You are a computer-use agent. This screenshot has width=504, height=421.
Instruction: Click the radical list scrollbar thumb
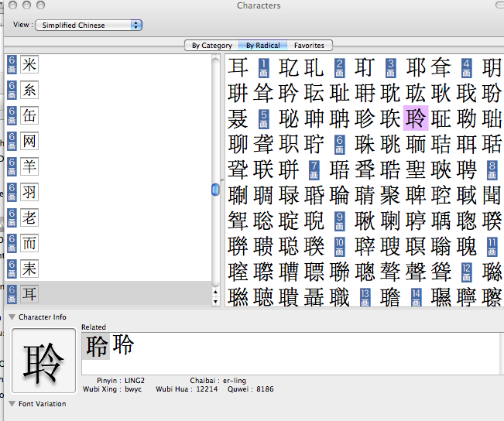click(x=215, y=190)
